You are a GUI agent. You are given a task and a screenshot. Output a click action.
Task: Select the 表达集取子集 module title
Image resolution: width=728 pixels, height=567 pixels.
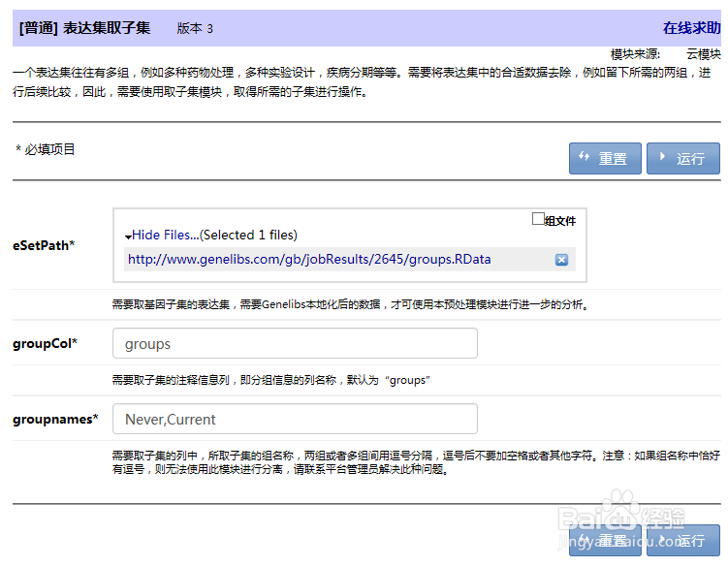[x=107, y=28]
